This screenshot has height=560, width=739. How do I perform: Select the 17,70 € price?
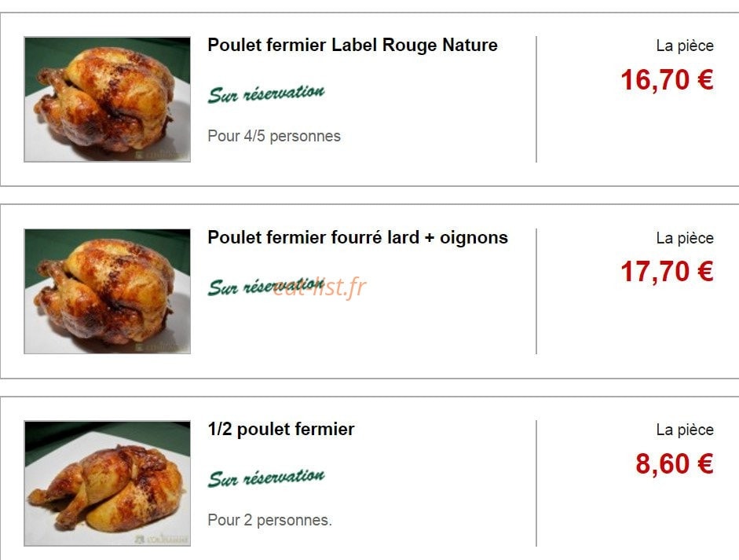click(x=667, y=272)
